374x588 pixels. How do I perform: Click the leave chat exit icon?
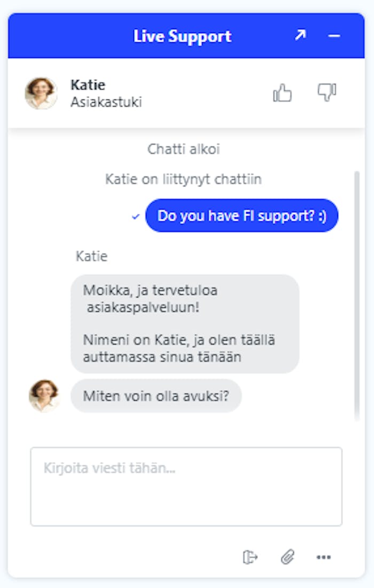tap(250, 557)
